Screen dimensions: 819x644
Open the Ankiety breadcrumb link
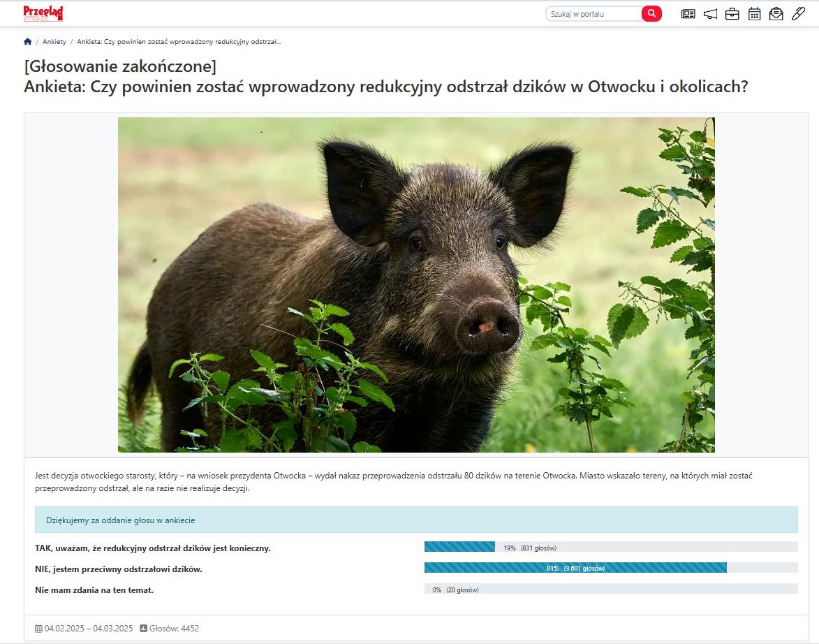(x=54, y=42)
